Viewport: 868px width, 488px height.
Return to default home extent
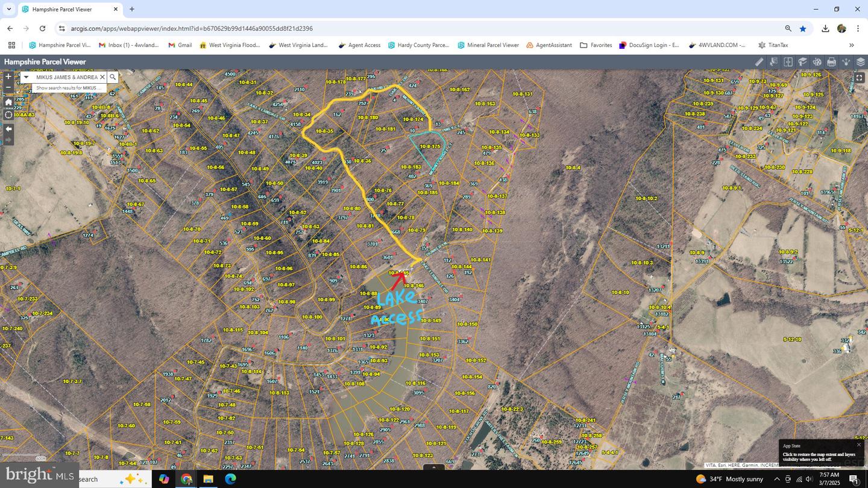[x=8, y=102]
